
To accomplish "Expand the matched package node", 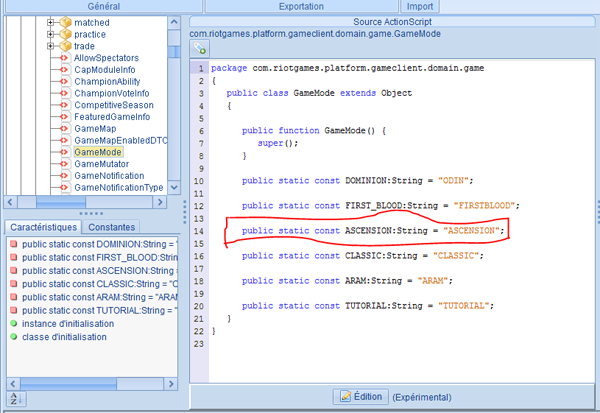I will (x=50, y=21).
